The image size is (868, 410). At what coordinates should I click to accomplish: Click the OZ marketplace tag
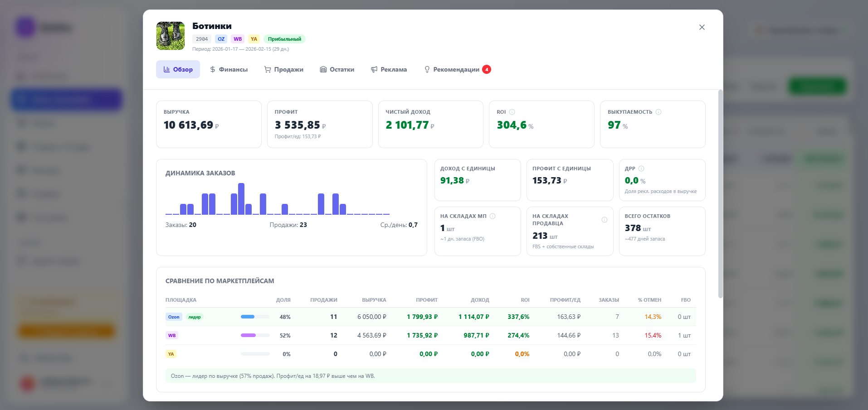[221, 39]
